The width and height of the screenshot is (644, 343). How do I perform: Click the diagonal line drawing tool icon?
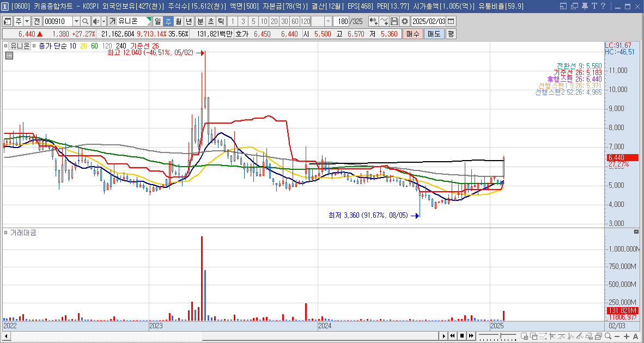click(580, 336)
